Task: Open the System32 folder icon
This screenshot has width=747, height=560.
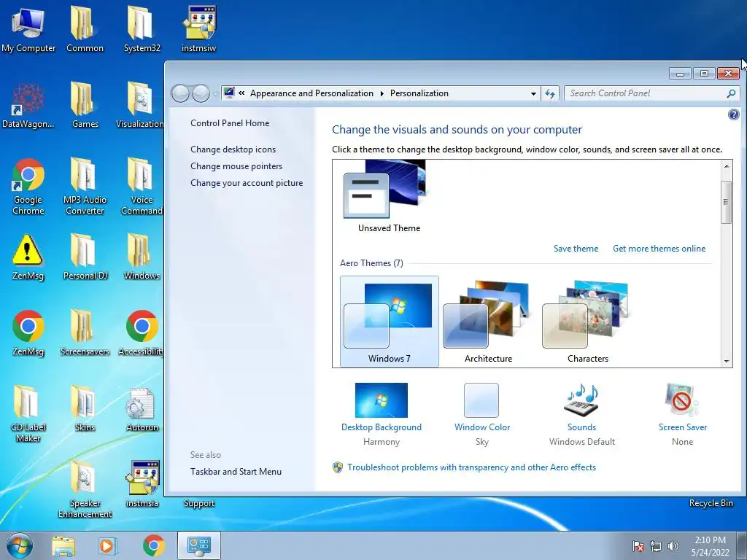Action: [x=142, y=29]
